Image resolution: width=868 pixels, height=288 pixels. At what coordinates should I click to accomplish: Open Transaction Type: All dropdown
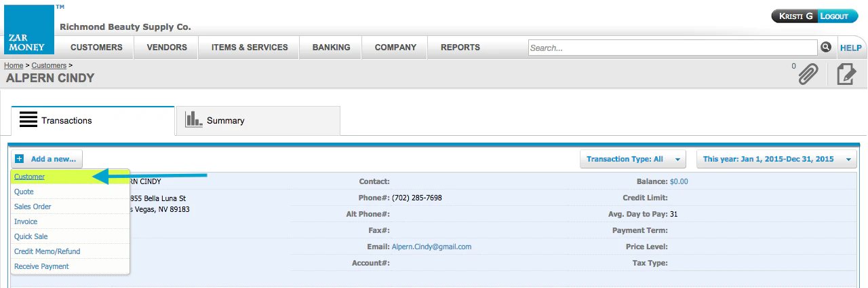pyautogui.click(x=633, y=159)
